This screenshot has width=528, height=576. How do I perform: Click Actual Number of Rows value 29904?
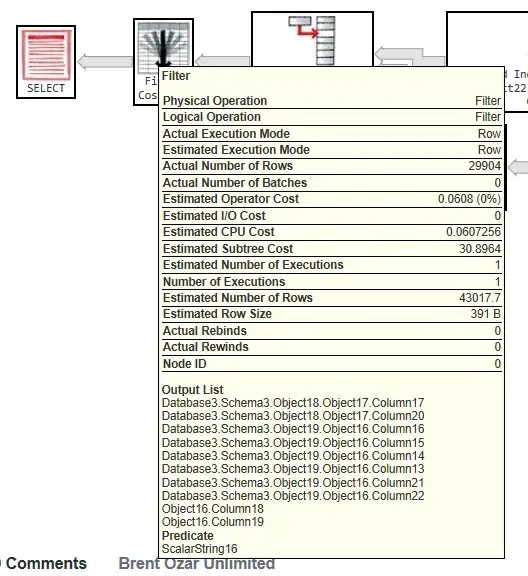click(484, 166)
